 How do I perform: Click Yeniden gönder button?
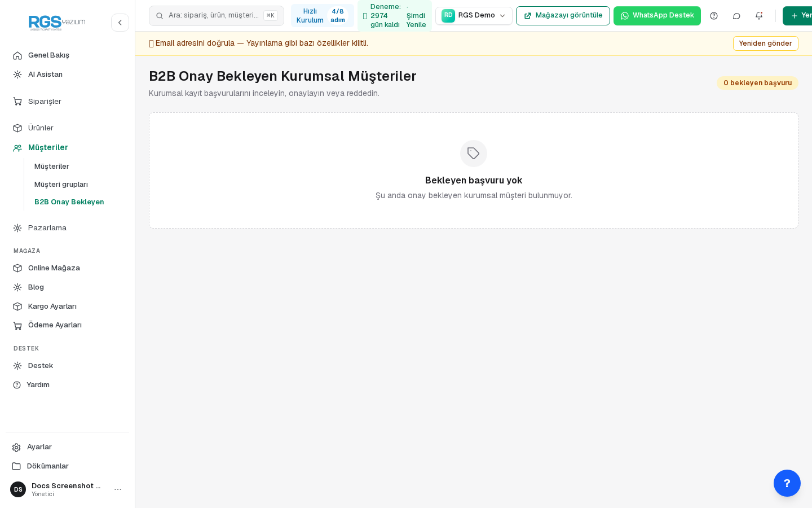(765, 43)
